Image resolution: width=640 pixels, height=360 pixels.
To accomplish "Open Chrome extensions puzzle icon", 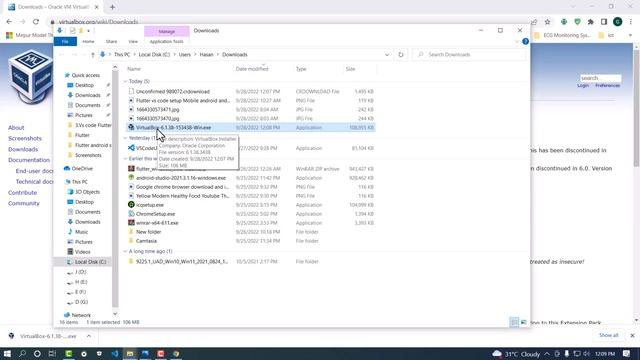I will click(591, 22).
